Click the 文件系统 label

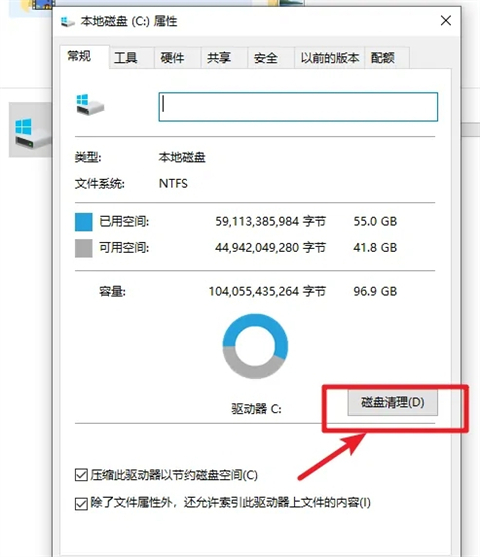(100, 184)
